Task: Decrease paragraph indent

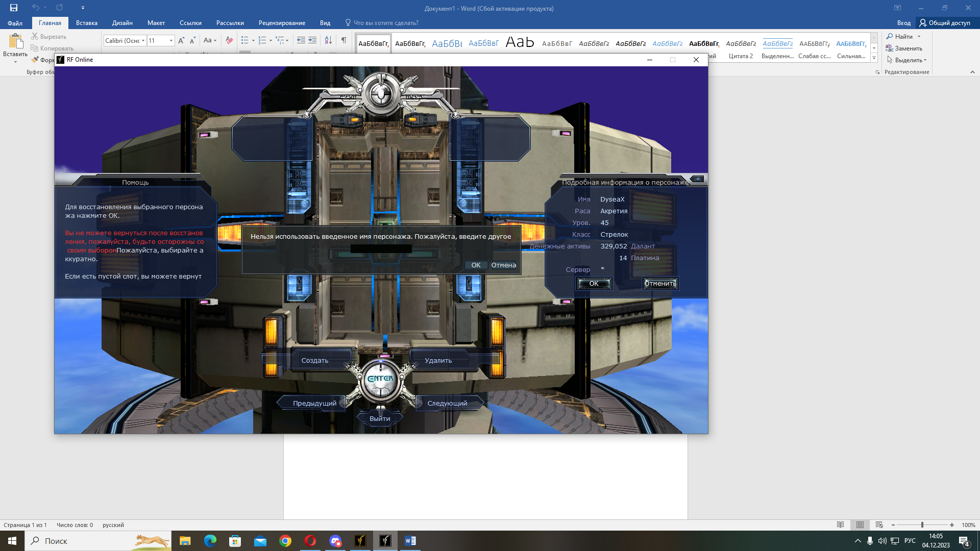Action: pyautogui.click(x=301, y=40)
